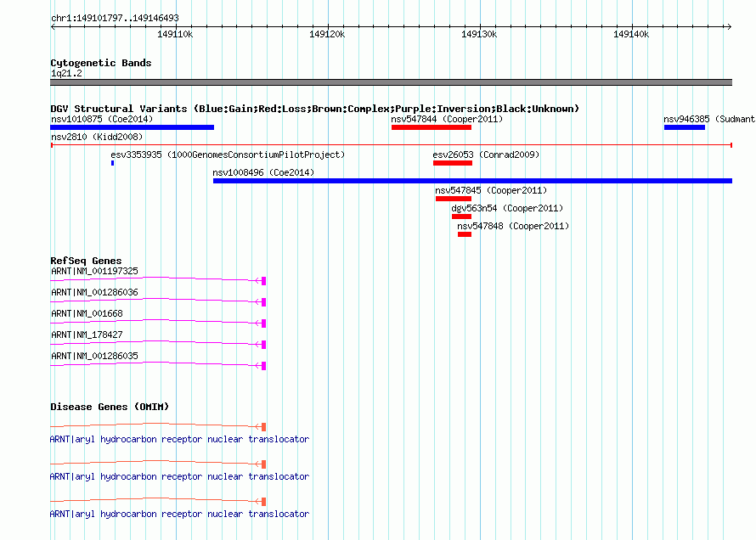Click the red nsv547848 loss bar
The image size is (756, 540).
click(465, 234)
